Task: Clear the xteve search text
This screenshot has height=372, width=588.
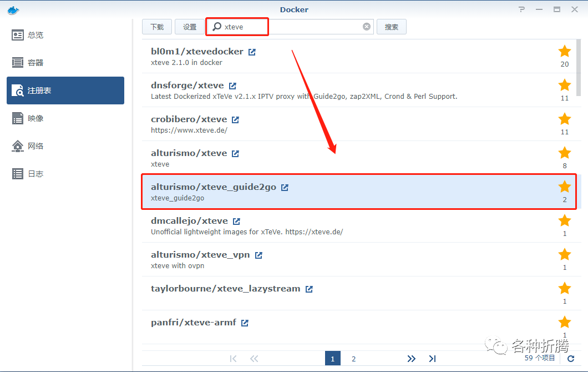Action: point(366,27)
